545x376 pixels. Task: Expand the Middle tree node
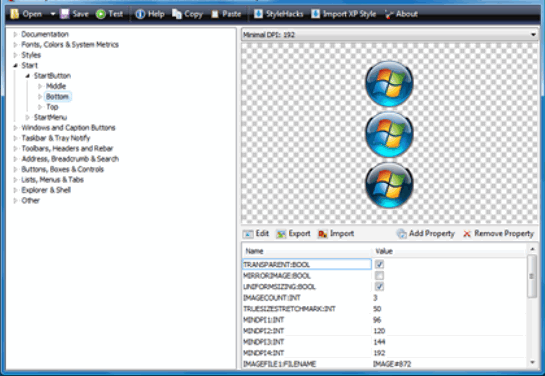40,86
